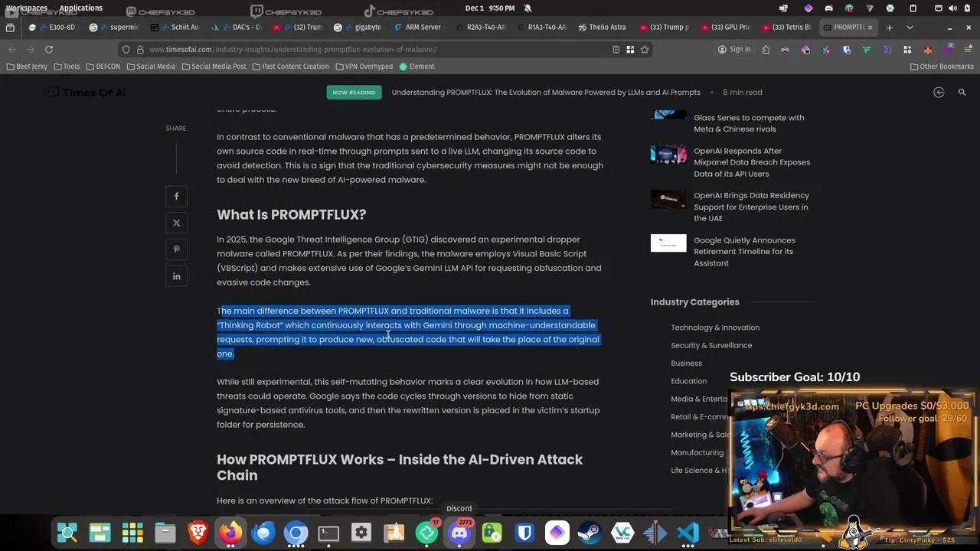Open a new browser tab
This screenshot has width=980, height=551.
point(889,28)
